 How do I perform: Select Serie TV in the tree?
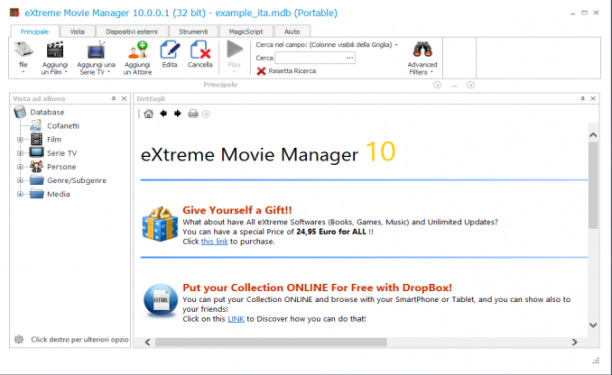62,153
